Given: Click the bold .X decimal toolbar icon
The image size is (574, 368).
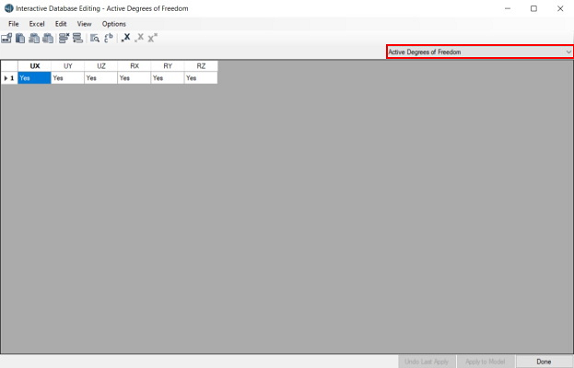Looking at the screenshot, I should pos(126,38).
